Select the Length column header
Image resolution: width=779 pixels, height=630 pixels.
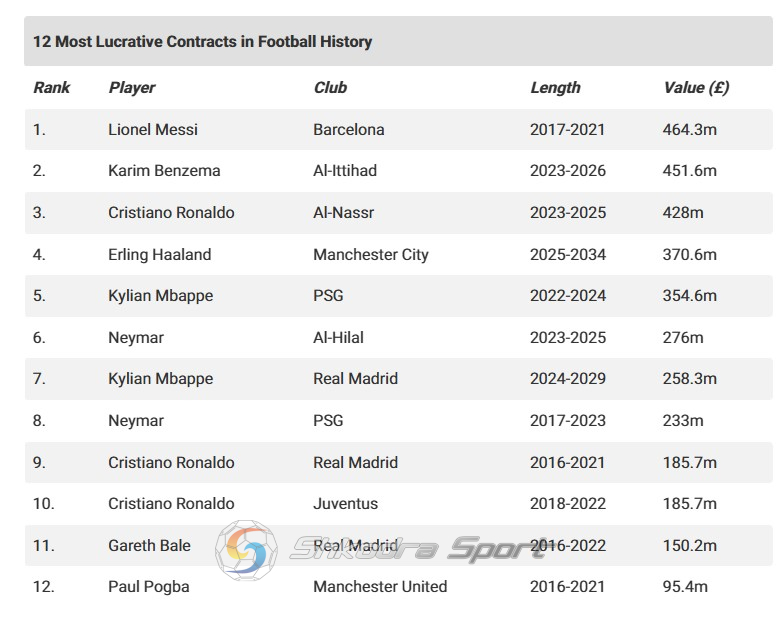(555, 87)
